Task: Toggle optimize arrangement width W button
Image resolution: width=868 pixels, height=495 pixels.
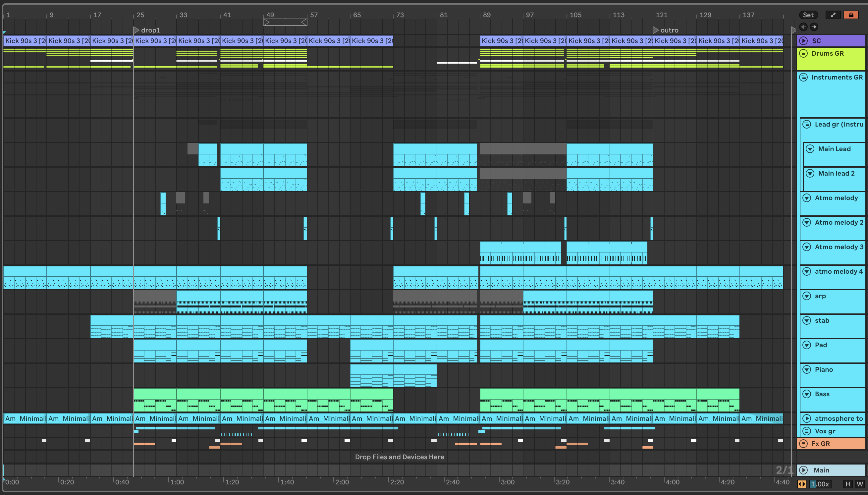Action: pyautogui.click(x=860, y=484)
